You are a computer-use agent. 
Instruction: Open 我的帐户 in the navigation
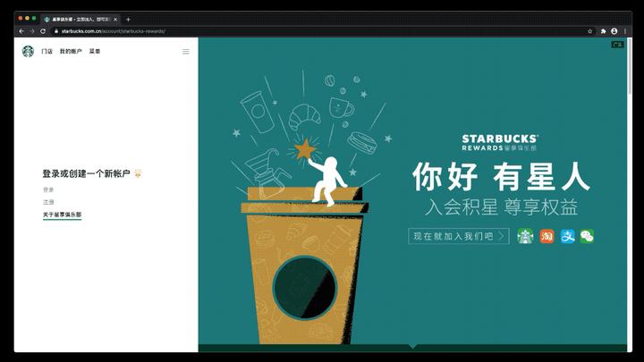pyautogui.click(x=71, y=51)
